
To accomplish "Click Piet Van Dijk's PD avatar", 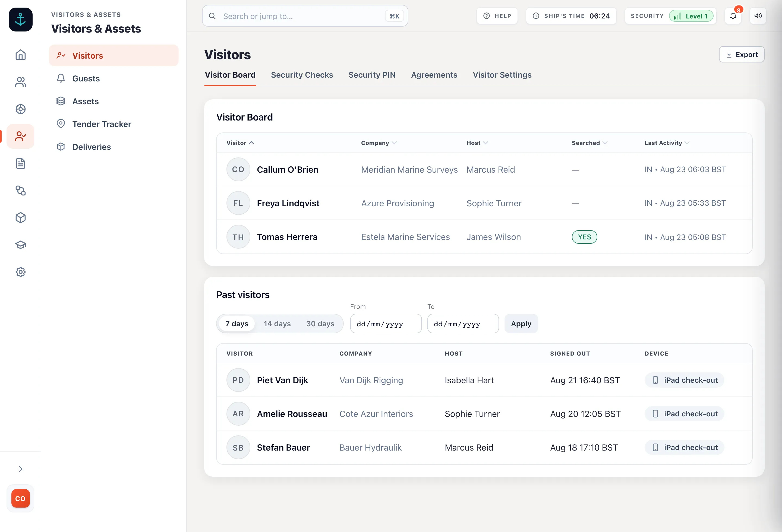I will (x=238, y=380).
